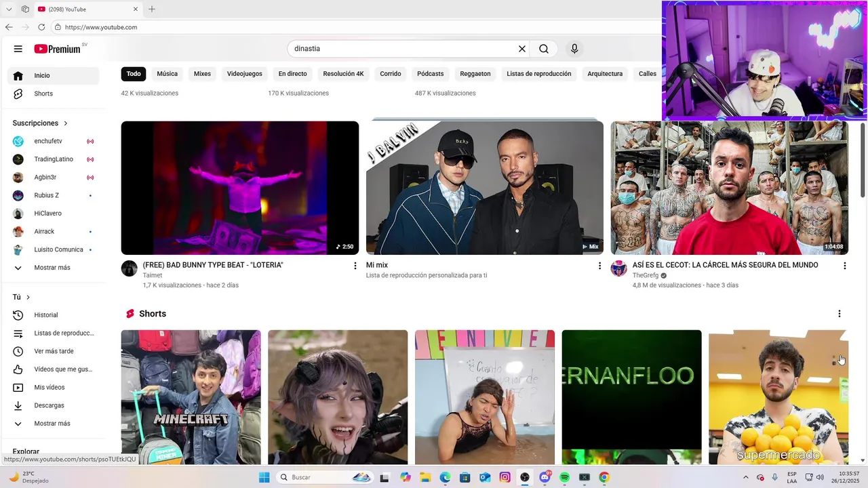Open the J Balvin Mi mix thumbnail
The image size is (868, 488).
click(x=485, y=188)
